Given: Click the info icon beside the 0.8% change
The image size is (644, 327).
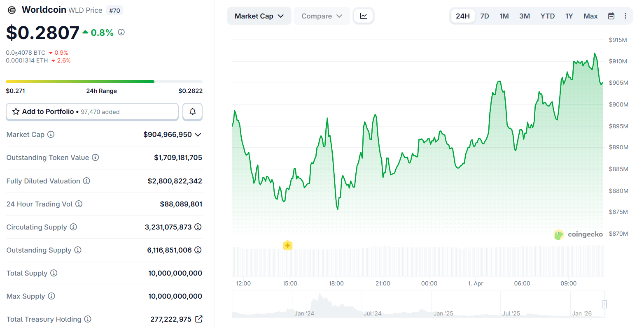Looking at the screenshot, I should (121, 32).
